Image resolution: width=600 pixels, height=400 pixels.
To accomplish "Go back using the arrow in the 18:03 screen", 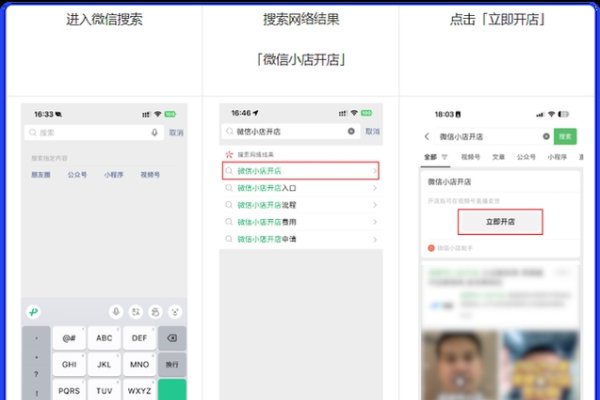I will point(427,136).
